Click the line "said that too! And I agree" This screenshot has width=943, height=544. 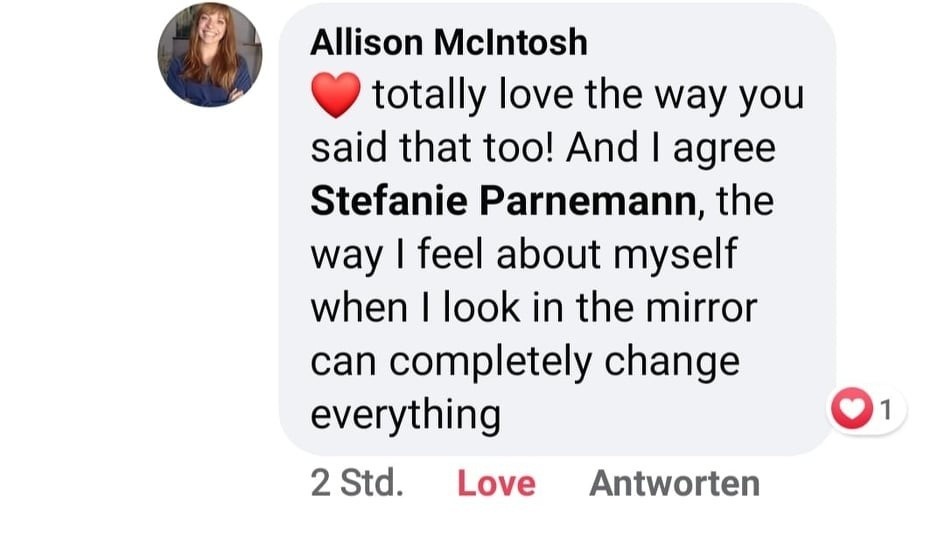point(543,148)
